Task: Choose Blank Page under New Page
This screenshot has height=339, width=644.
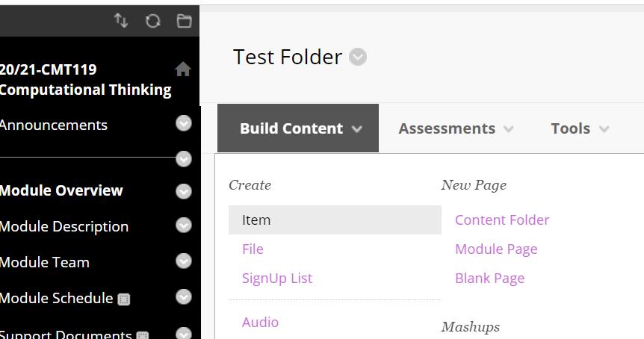Action: click(489, 279)
